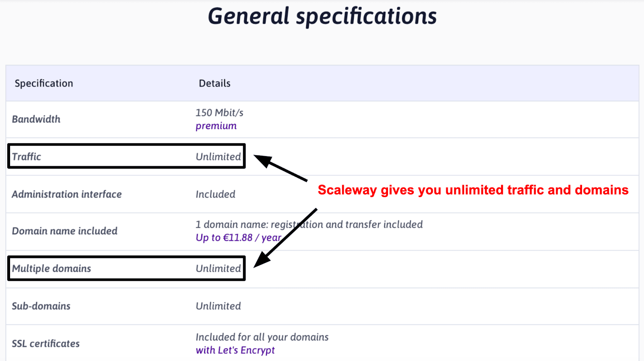
Task: Click the 'premium' bandwidth link
Action: (216, 126)
